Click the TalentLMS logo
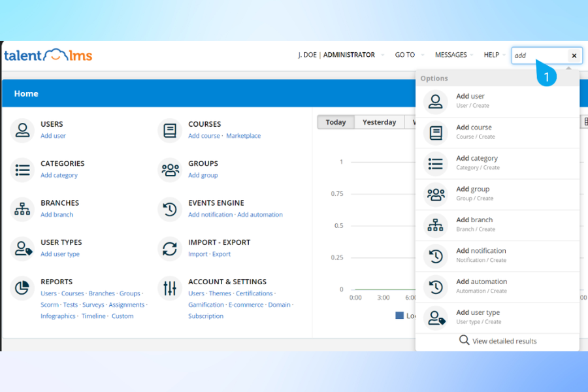Screen dimensions: 588x392 tap(48, 55)
